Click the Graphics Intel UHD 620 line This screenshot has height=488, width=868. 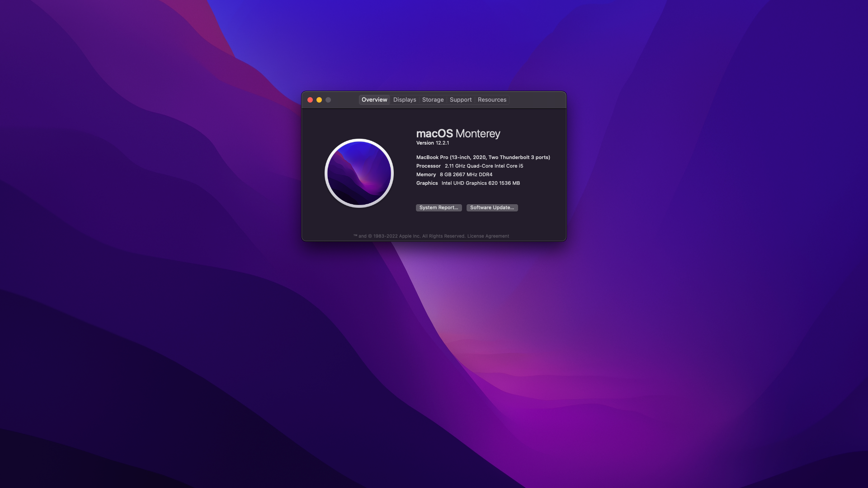468,183
